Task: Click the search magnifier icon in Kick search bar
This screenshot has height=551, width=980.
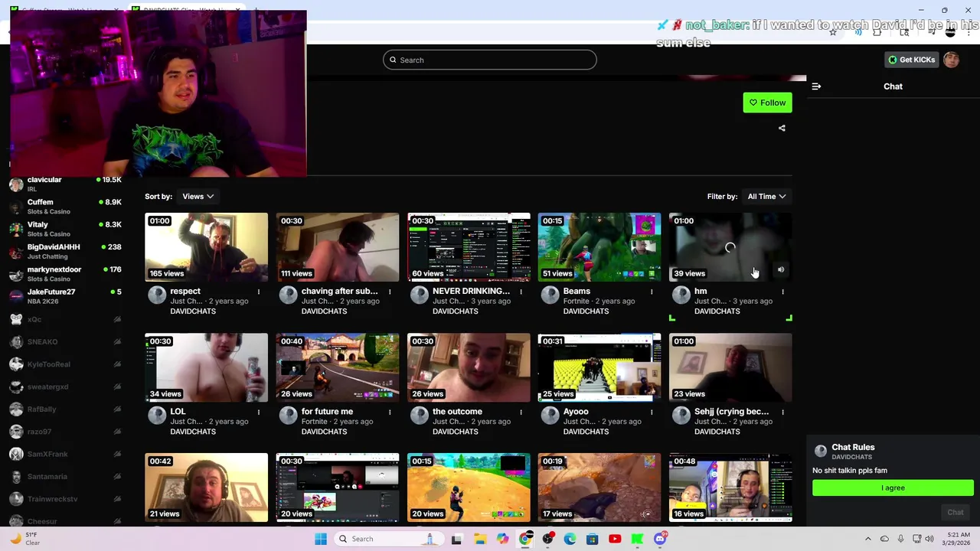Action: click(393, 60)
